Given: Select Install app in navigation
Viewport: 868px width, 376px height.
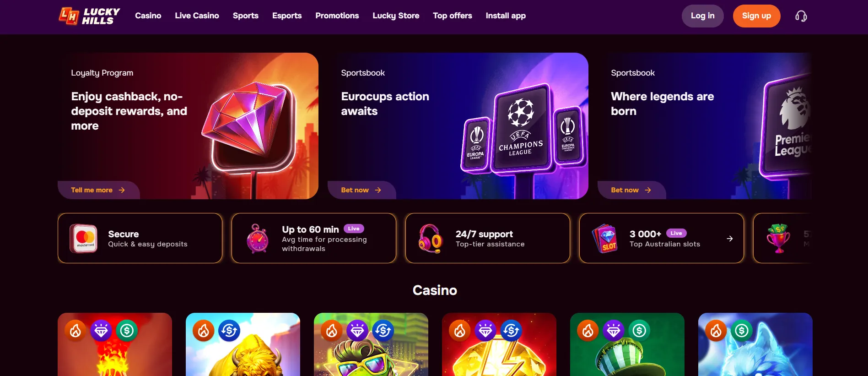Looking at the screenshot, I should click(x=506, y=16).
